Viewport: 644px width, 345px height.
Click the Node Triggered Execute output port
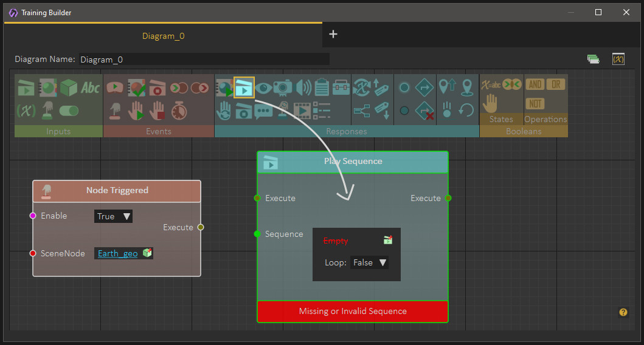tap(201, 227)
